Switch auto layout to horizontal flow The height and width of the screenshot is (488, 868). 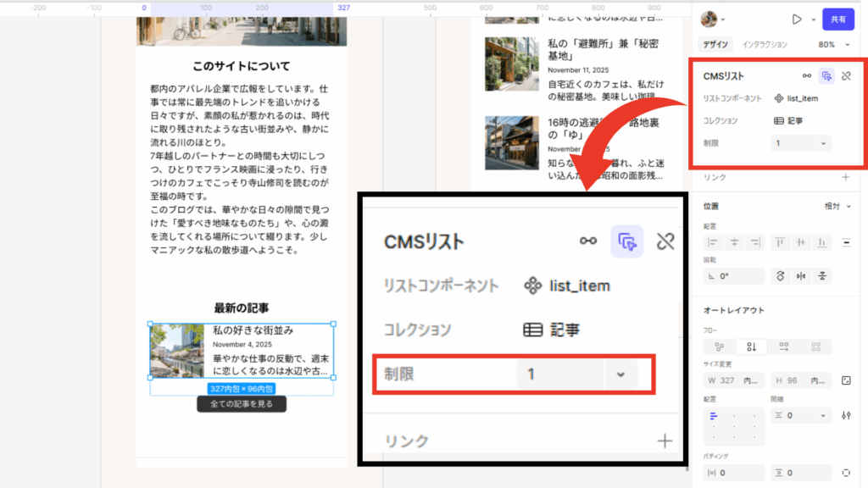(x=783, y=347)
